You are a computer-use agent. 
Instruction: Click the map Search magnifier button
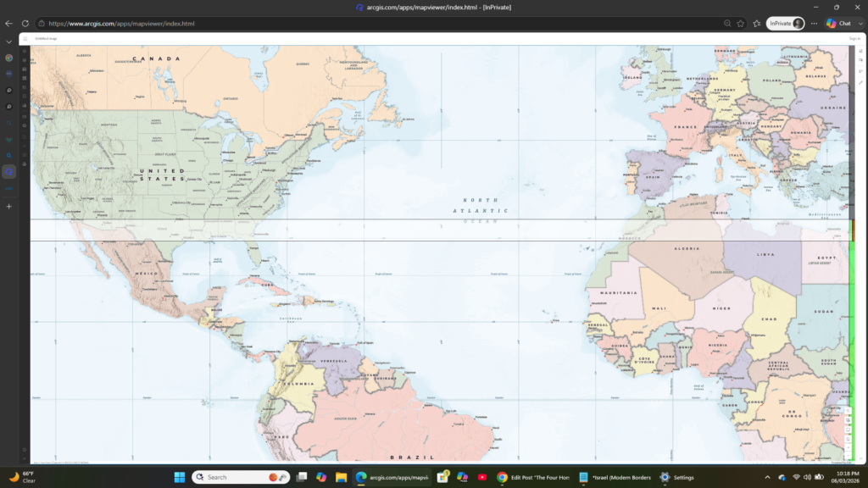click(848, 411)
